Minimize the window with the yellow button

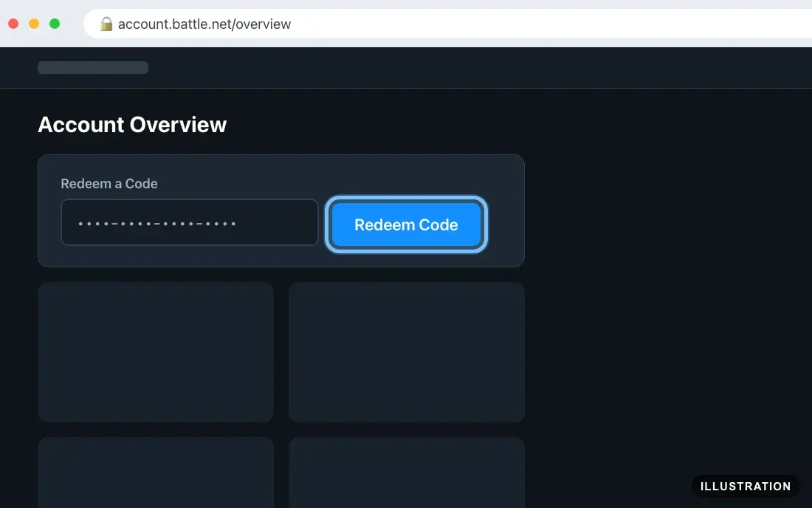click(x=34, y=24)
